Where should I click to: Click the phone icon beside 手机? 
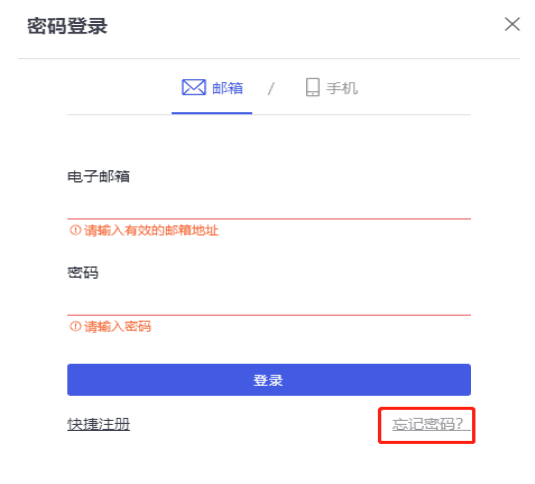312,87
